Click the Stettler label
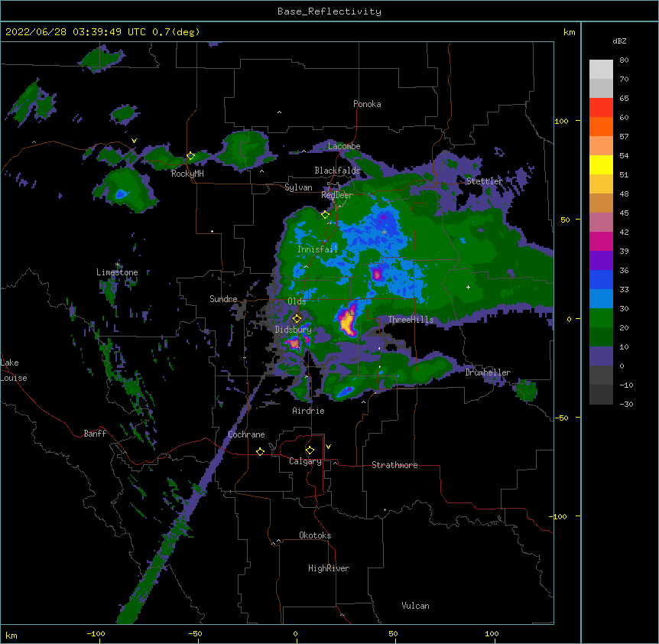This screenshot has height=644, width=659. [485, 181]
